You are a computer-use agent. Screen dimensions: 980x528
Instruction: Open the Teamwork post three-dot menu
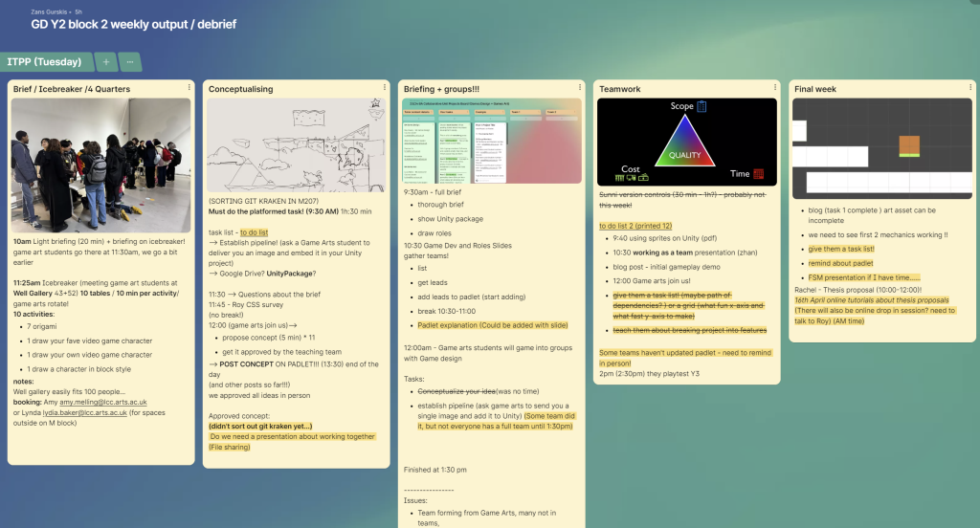tap(775, 88)
